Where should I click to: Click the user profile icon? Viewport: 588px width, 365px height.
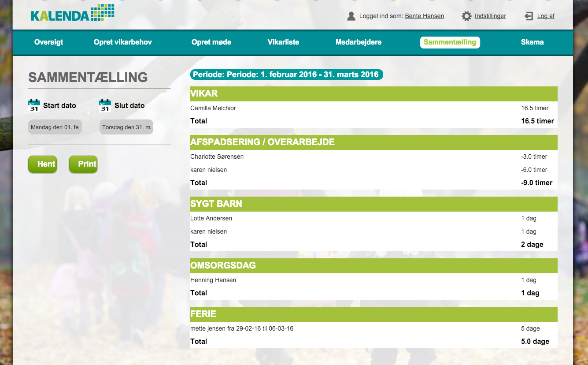point(351,16)
